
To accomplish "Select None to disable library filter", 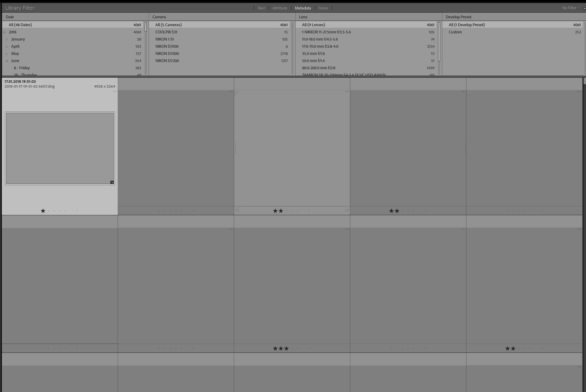I will pyautogui.click(x=323, y=8).
